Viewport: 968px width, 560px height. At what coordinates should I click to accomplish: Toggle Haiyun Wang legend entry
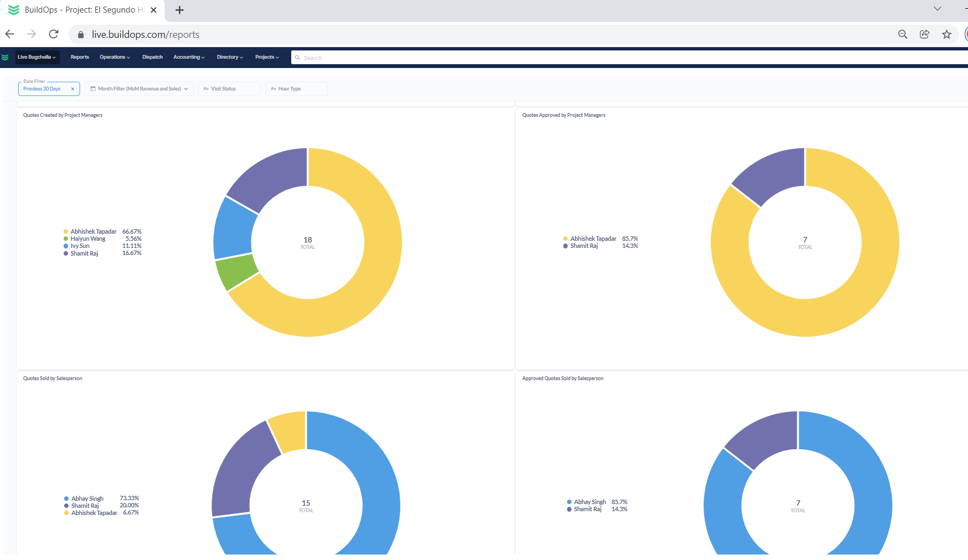click(x=88, y=239)
